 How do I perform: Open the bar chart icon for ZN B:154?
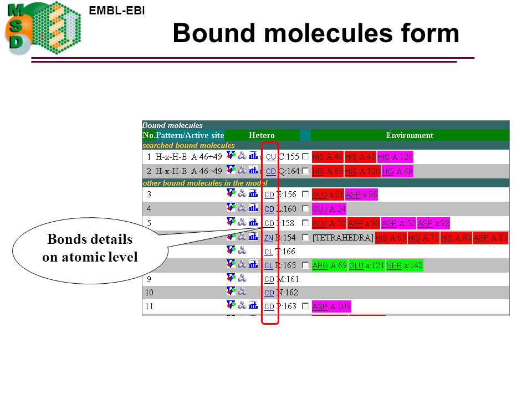(253, 237)
